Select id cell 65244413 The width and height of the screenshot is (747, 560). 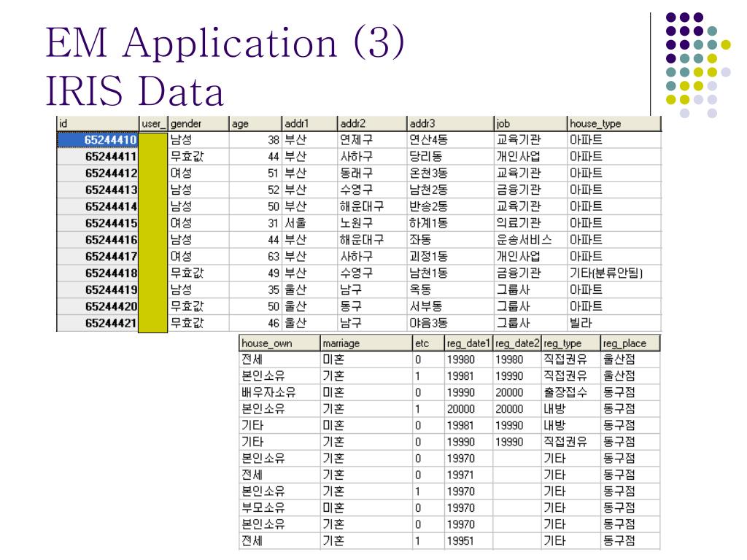click(x=98, y=190)
